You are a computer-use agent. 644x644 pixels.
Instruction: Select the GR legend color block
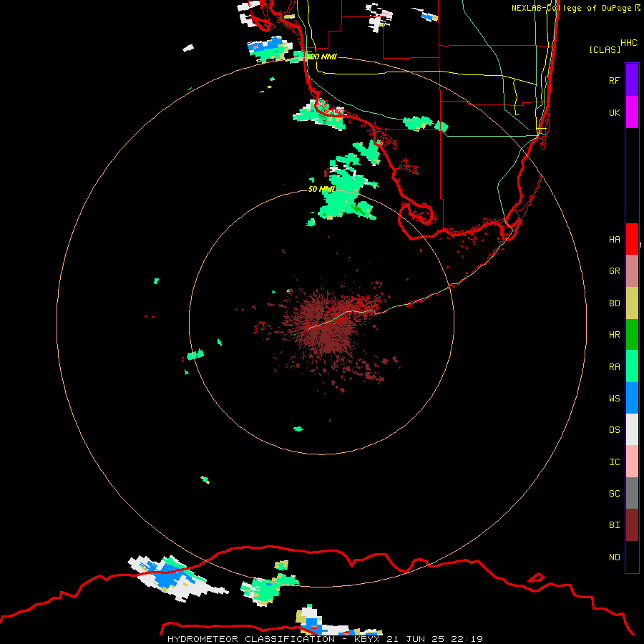(x=632, y=271)
